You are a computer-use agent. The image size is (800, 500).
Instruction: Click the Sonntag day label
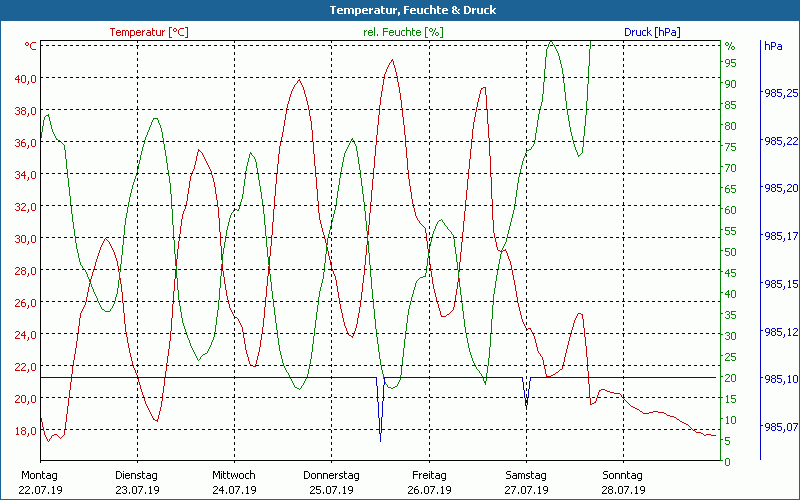click(623, 475)
